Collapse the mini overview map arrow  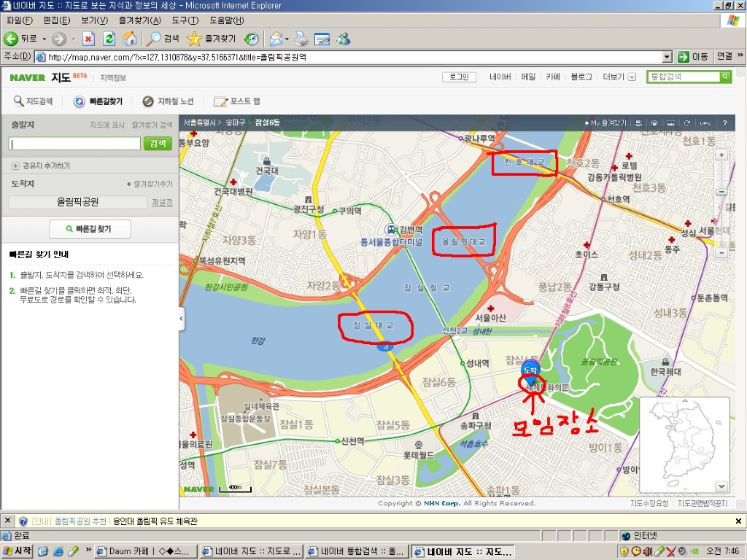[721, 486]
